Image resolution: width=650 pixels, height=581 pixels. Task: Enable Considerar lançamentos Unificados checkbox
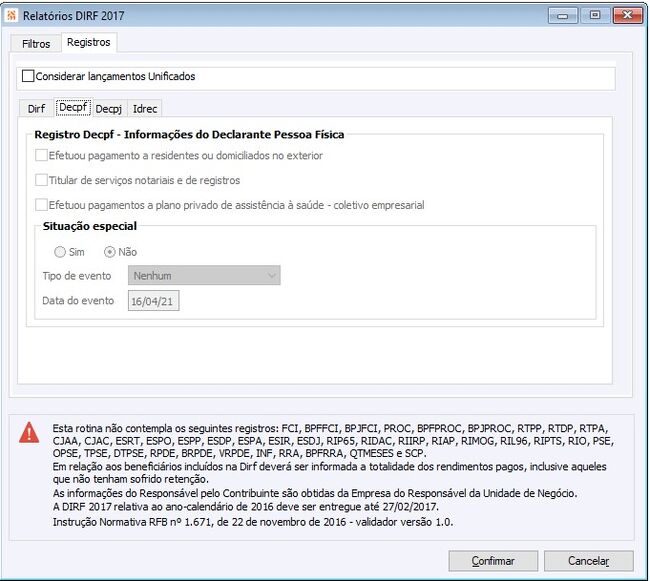28,76
